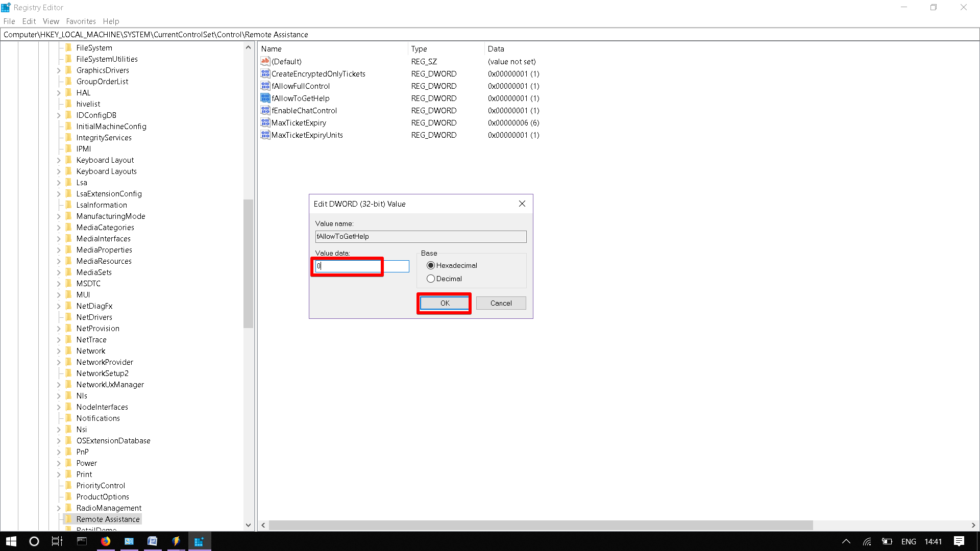Open Task View on the taskbar

[x=57, y=541]
